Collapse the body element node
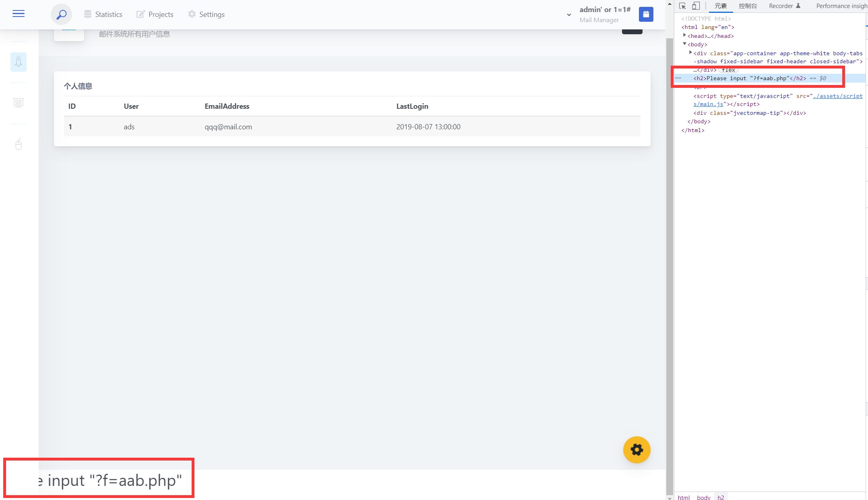This screenshot has width=868, height=500. pos(684,44)
